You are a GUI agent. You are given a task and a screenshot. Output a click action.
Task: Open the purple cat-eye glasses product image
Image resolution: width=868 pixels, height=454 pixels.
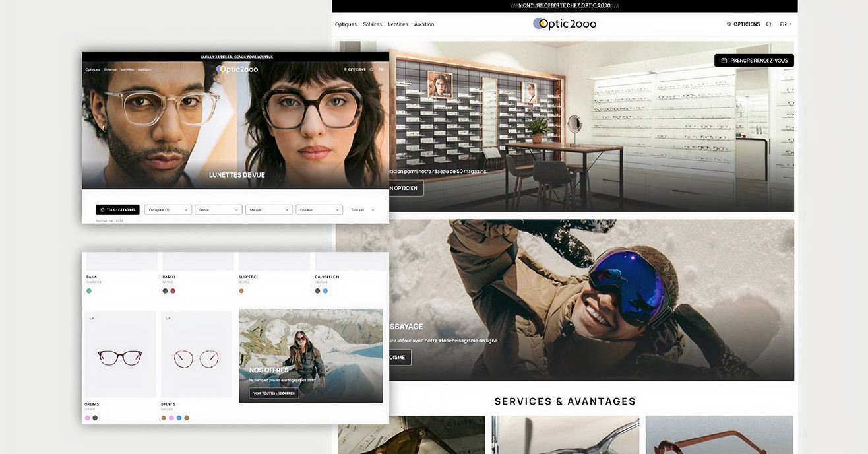[120, 355]
